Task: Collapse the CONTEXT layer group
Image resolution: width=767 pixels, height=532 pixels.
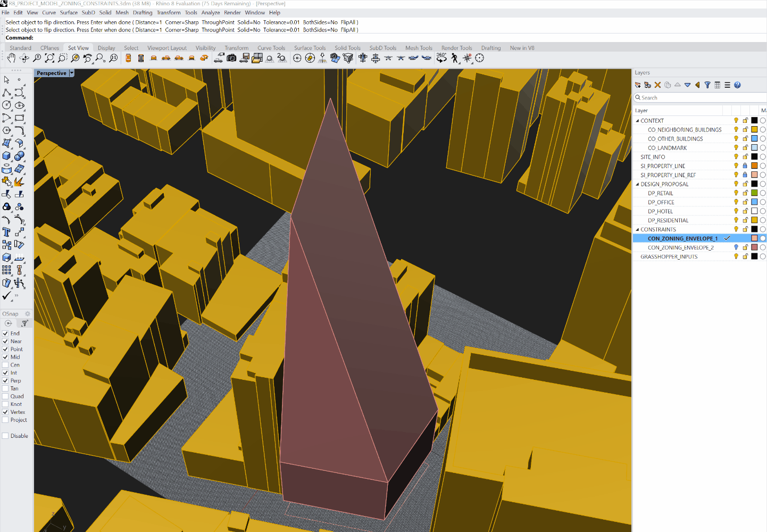Action: point(637,121)
